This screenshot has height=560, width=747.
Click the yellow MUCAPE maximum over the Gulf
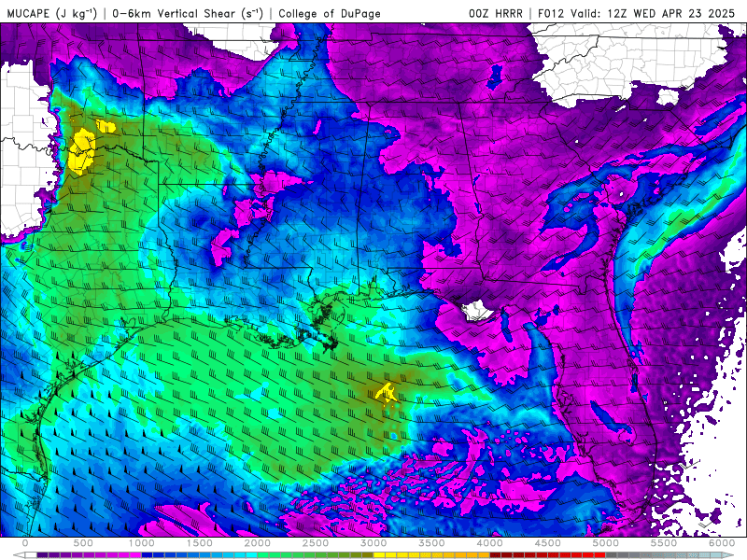pyautogui.click(x=387, y=392)
